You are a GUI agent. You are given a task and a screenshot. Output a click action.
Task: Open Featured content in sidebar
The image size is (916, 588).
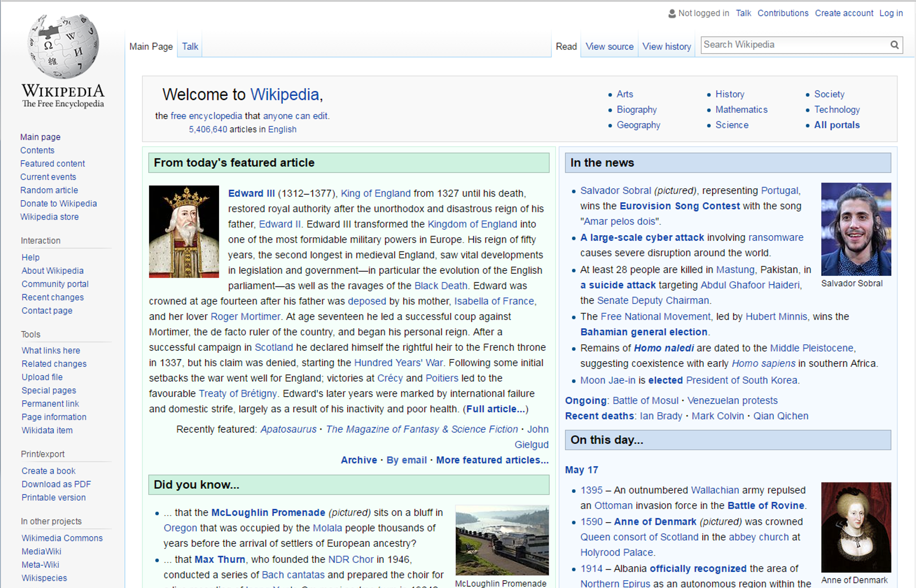pyautogui.click(x=52, y=164)
